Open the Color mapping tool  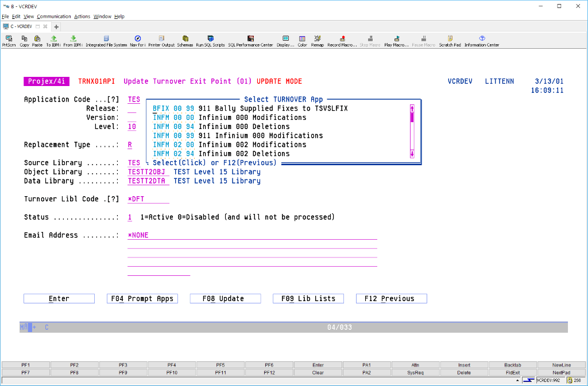(x=302, y=41)
